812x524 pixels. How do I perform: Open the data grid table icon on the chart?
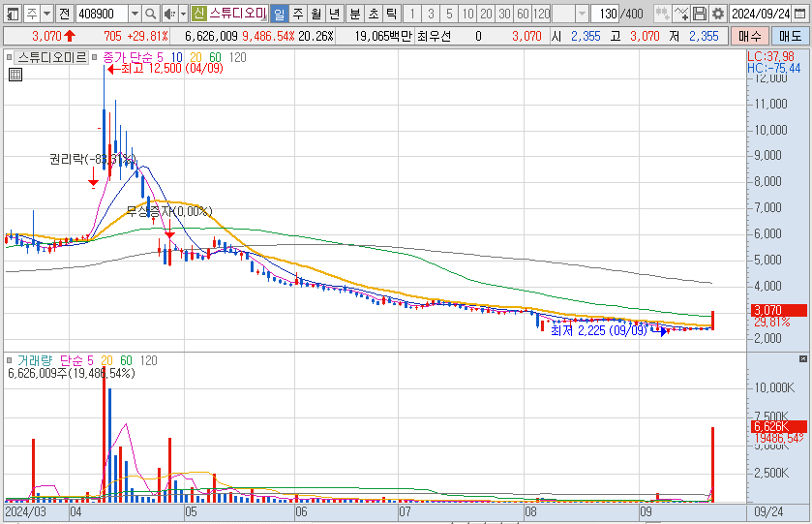pyautogui.click(x=15, y=75)
